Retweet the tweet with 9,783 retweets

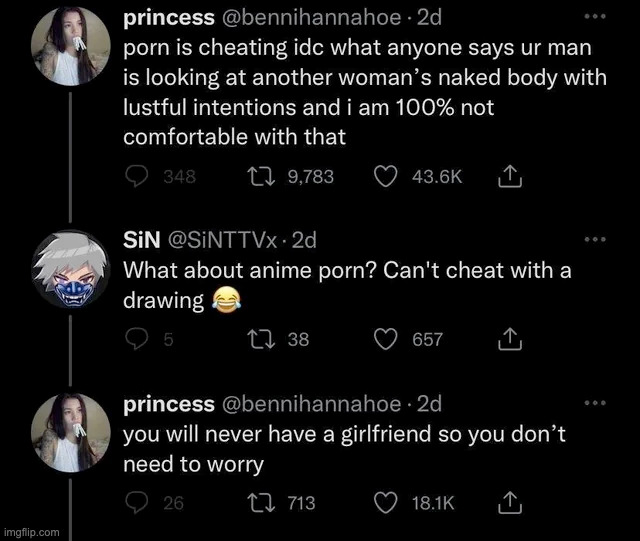click(x=257, y=176)
